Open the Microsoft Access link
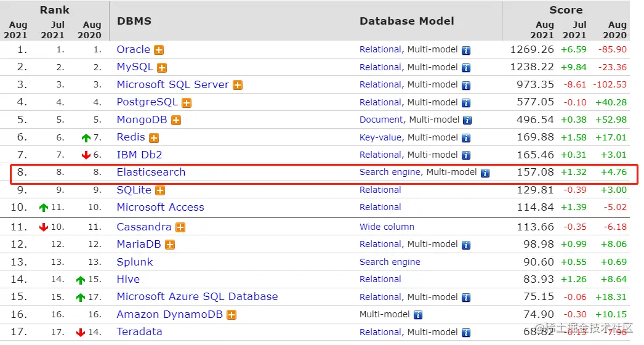The image size is (644, 345). coord(160,207)
